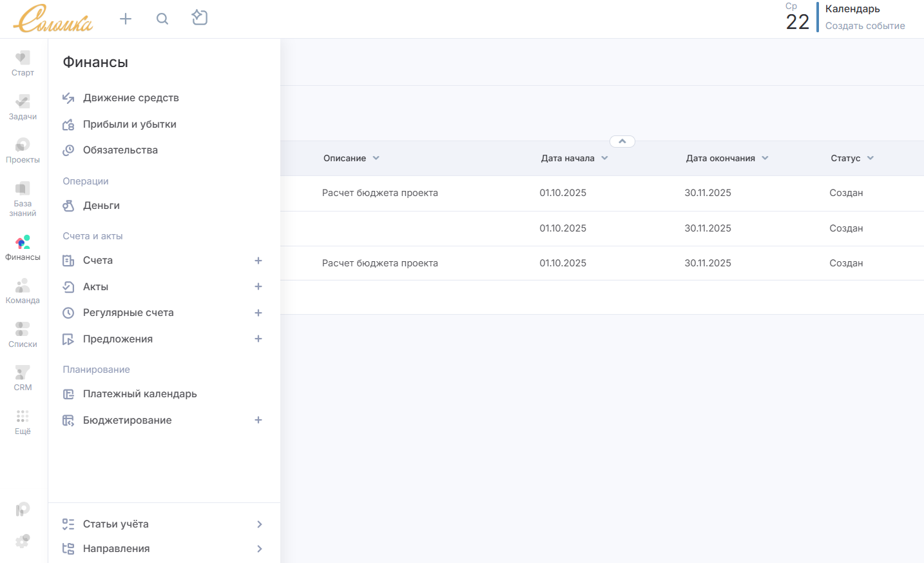
Task: Open settings gear icon in sidebar bottom
Action: pyautogui.click(x=23, y=540)
